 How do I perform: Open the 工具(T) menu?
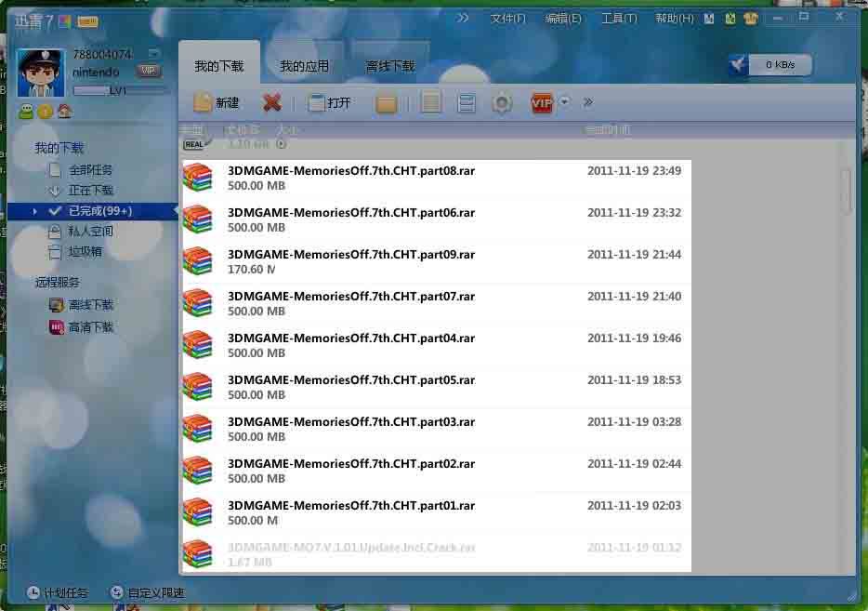619,19
